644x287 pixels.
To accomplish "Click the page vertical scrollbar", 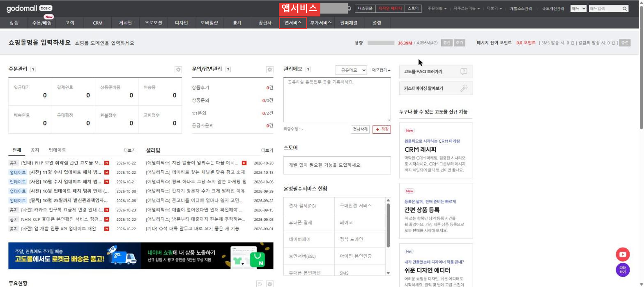I will click(x=641, y=68).
